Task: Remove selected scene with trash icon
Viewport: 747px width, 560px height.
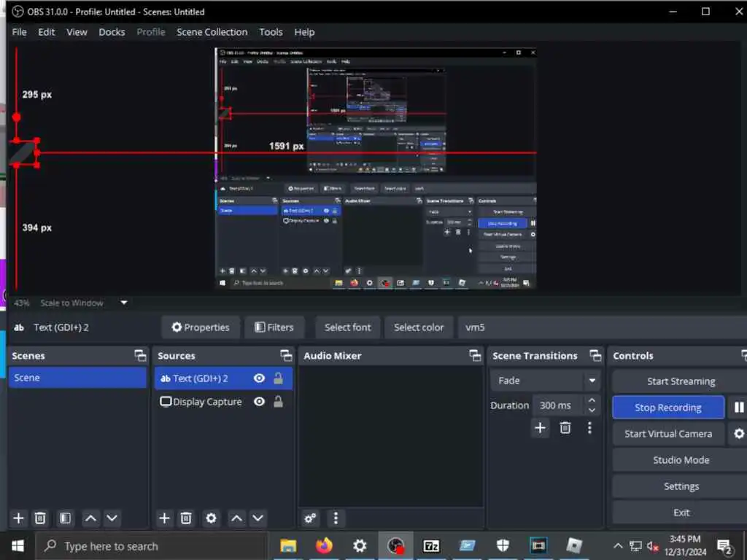Action: pos(41,518)
